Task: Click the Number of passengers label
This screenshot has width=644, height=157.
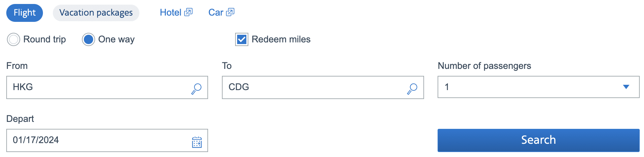Action: [x=484, y=66]
